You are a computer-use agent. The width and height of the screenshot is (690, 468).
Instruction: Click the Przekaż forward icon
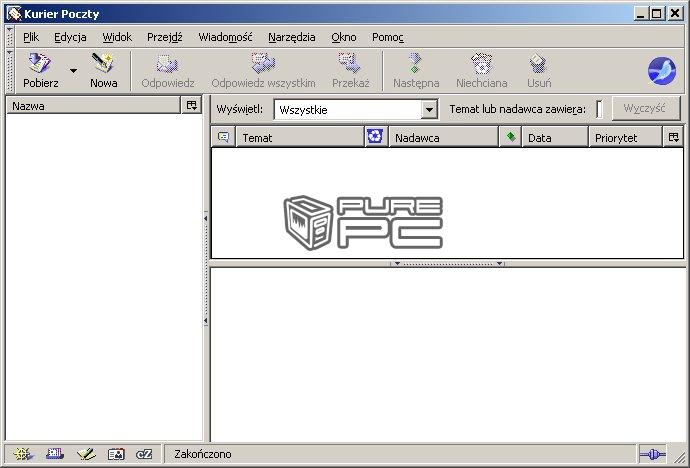click(x=350, y=64)
